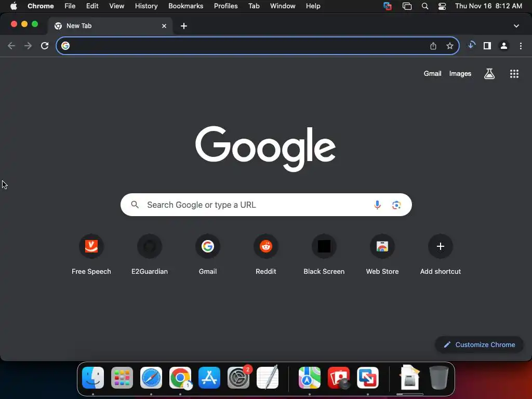Toggle the side panel icon
532x399 pixels.
pos(487,46)
